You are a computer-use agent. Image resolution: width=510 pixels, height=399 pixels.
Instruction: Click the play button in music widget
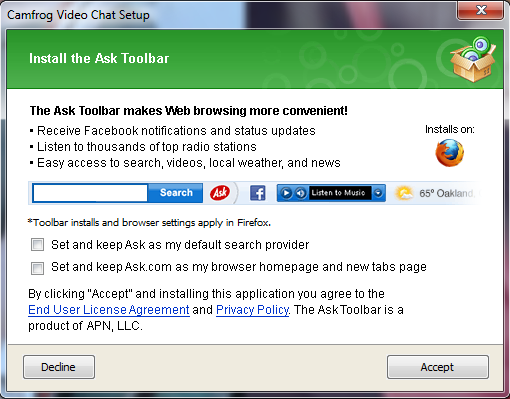[x=286, y=193]
